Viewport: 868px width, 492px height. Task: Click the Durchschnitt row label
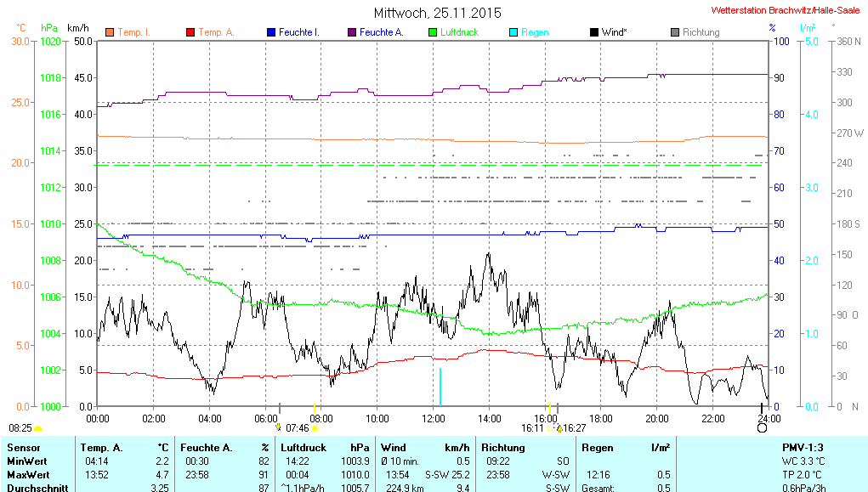[x=34, y=487]
